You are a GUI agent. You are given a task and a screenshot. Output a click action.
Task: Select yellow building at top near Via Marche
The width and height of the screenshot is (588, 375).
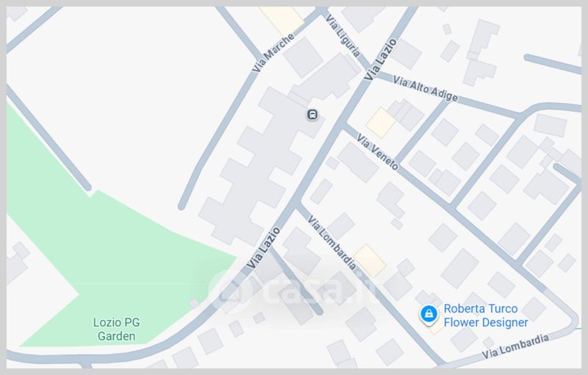click(x=282, y=20)
